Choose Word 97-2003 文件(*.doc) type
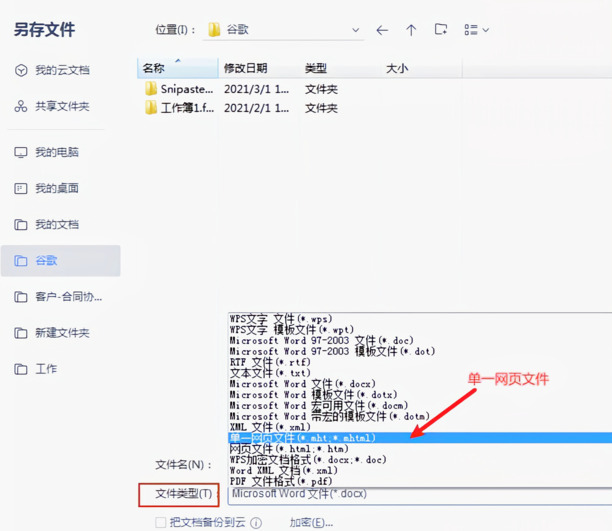The height and width of the screenshot is (531, 612). (x=420, y=340)
